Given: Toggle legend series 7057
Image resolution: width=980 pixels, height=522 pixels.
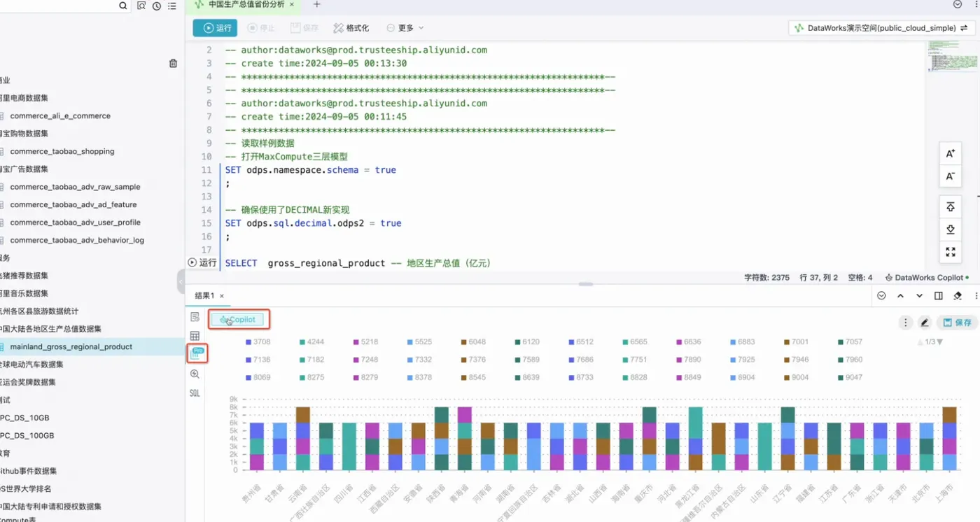Looking at the screenshot, I should click(x=849, y=342).
